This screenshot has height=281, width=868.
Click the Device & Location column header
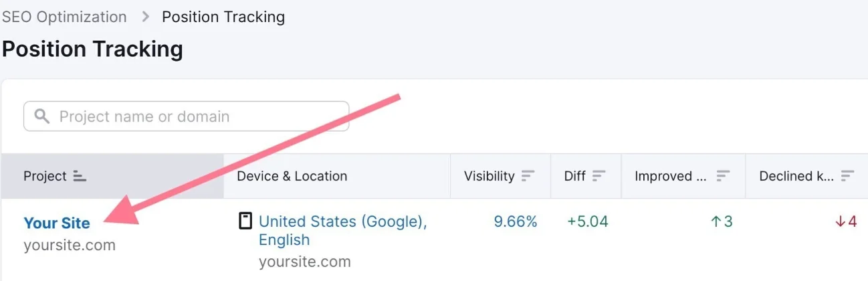pos(292,176)
